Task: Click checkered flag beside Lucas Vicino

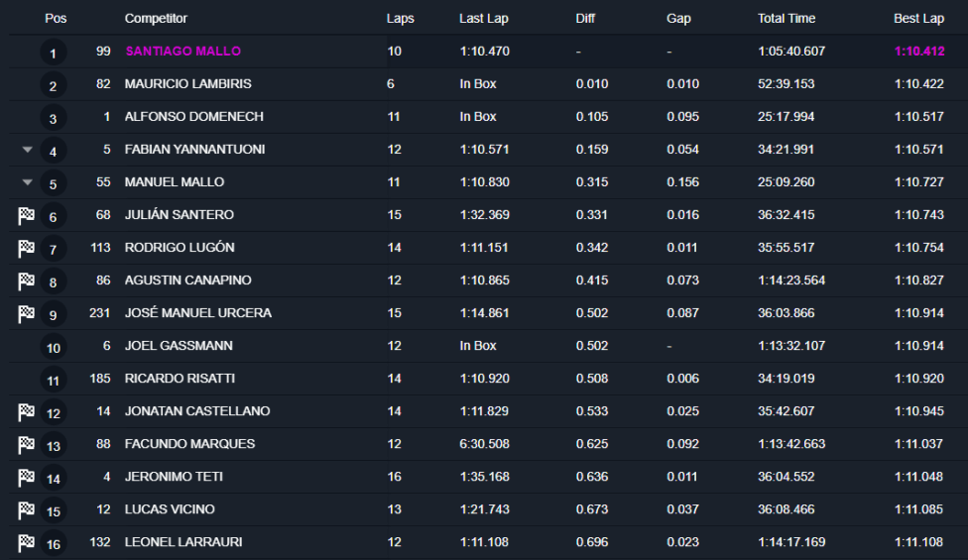Action: point(26,509)
